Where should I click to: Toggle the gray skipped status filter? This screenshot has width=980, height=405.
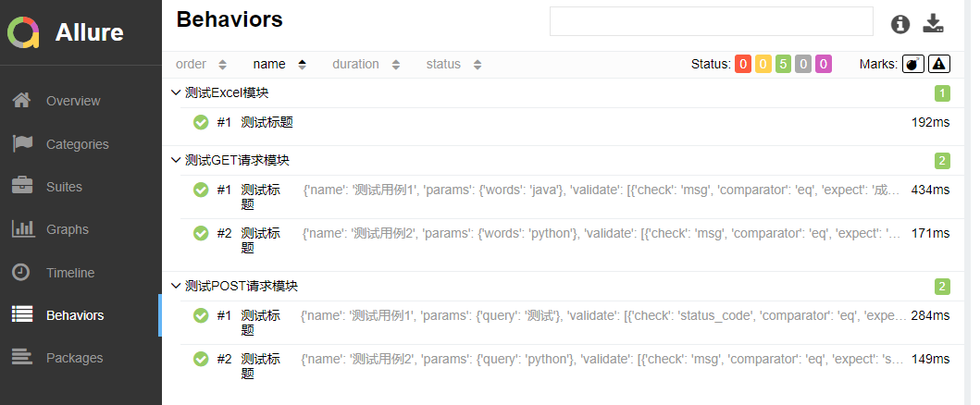804,64
